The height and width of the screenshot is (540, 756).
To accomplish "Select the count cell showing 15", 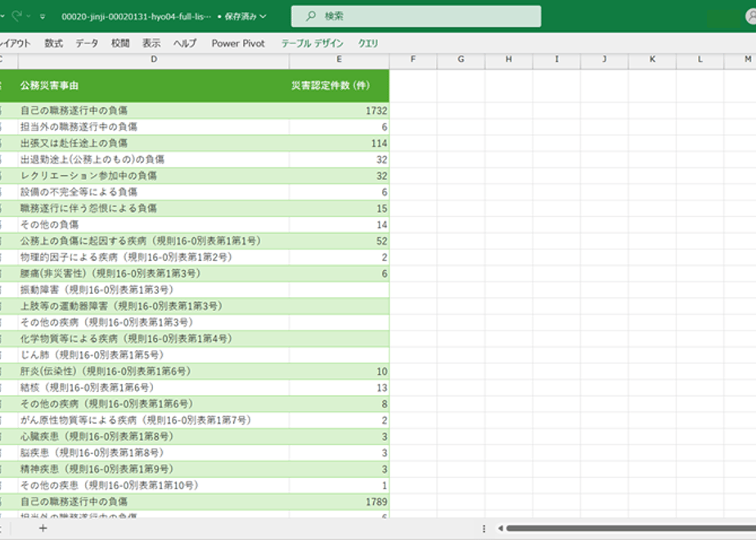I will 339,209.
